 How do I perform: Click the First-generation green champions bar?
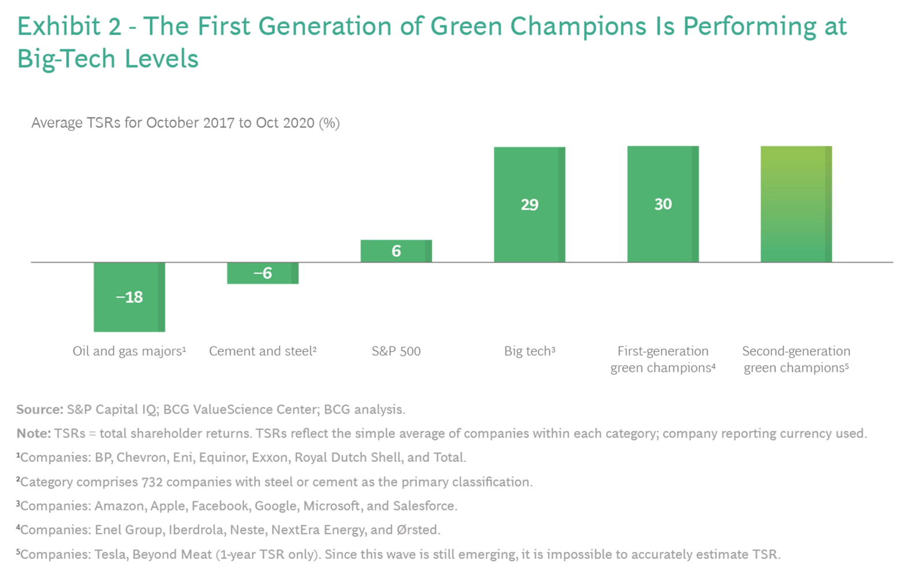pyautogui.click(x=663, y=204)
